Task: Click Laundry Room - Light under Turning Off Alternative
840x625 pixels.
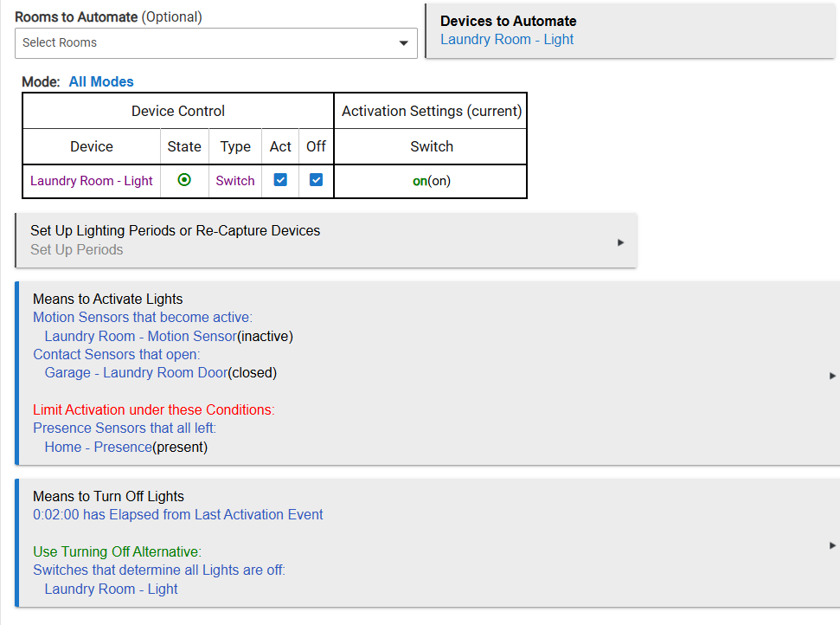Action: coord(111,590)
